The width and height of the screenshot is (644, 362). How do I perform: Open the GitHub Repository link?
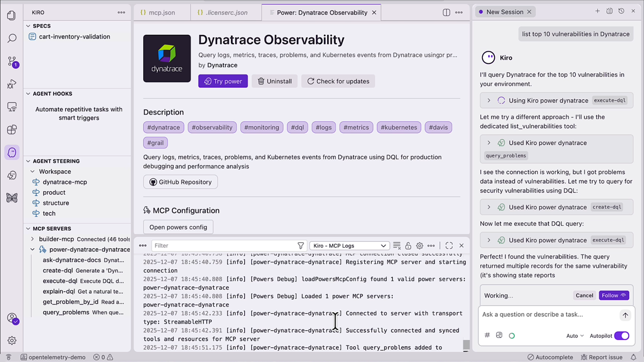(180, 182)
